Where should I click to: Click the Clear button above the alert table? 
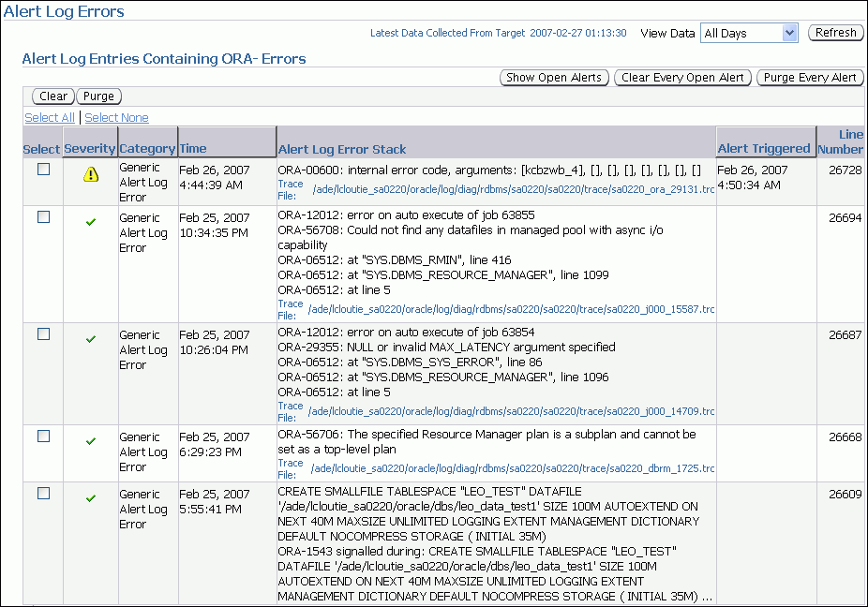pos(52,96)
